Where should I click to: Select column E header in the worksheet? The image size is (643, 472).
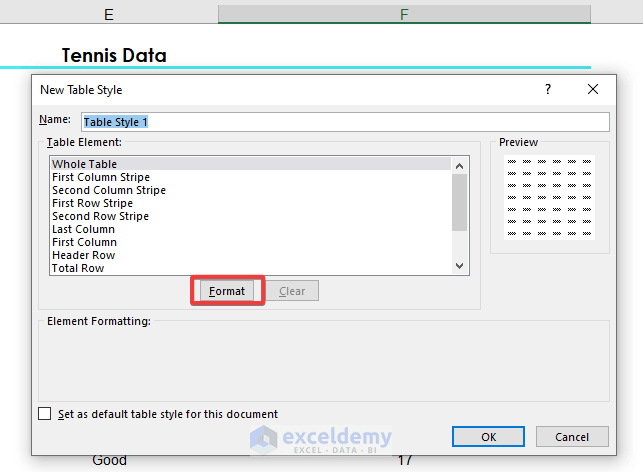109,14
